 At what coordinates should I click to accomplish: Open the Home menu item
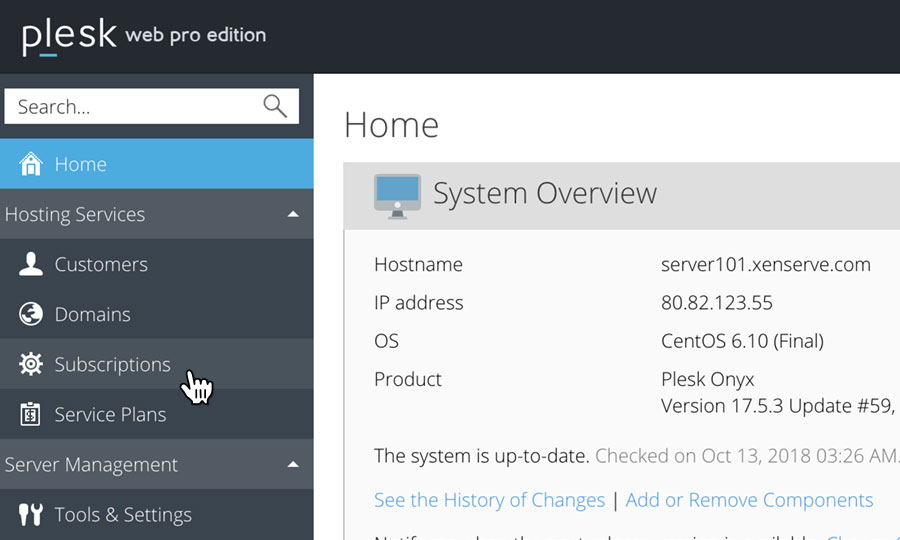157,164
